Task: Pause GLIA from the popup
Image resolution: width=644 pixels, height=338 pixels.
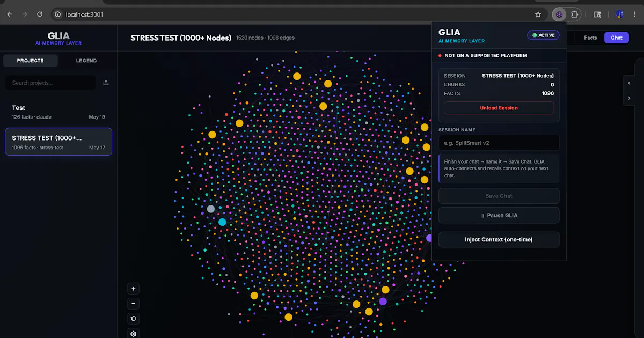Action: [x=499, y=215]
